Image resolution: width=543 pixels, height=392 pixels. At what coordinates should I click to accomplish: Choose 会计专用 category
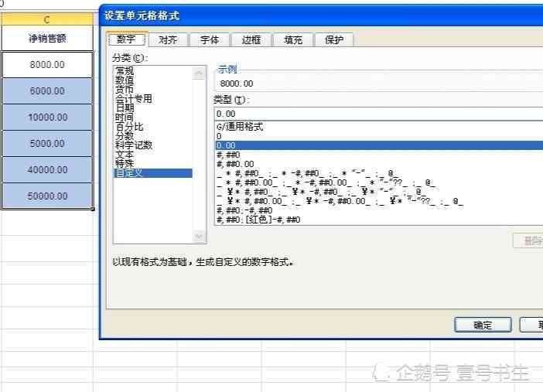[133, 99]
